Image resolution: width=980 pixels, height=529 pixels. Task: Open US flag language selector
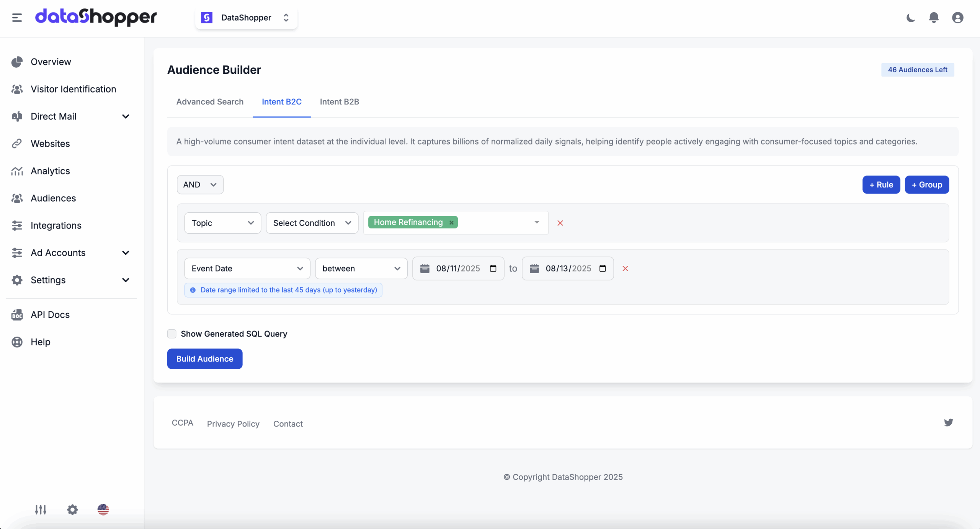pos(103,509)
